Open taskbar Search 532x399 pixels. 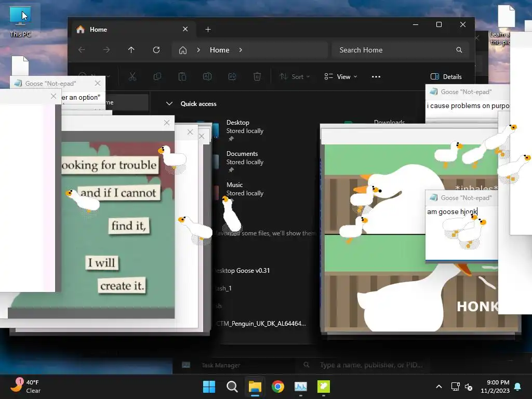(x=232, y=387)
